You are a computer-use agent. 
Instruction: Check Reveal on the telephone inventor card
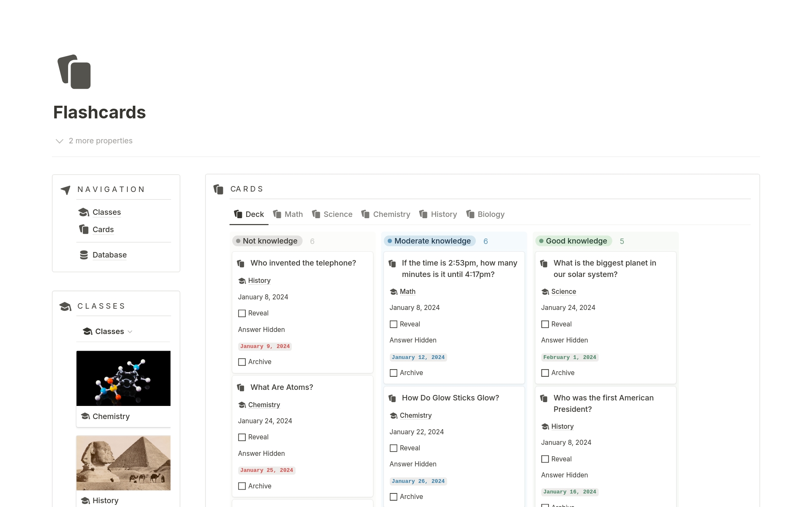click(x=242, y=313)
